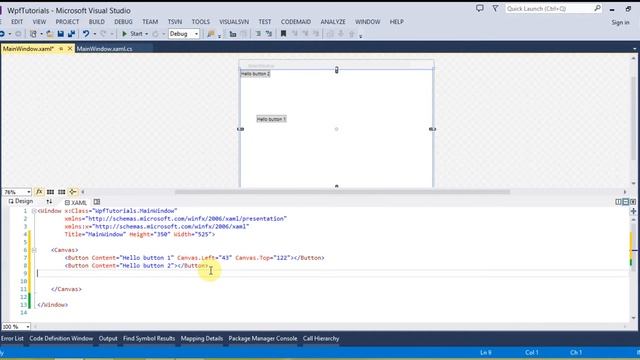Click the Quick Launch magnifier icon

click(x=597, y=8)
